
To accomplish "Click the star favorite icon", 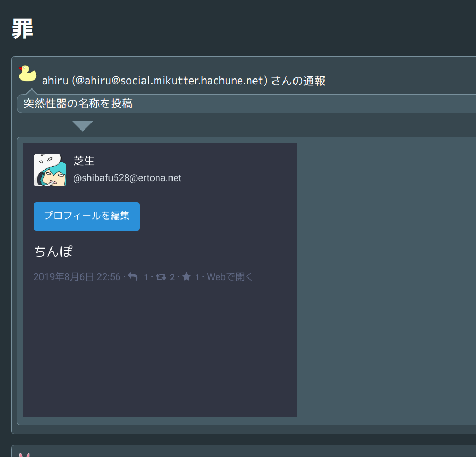I will click(x=186, y=277).
